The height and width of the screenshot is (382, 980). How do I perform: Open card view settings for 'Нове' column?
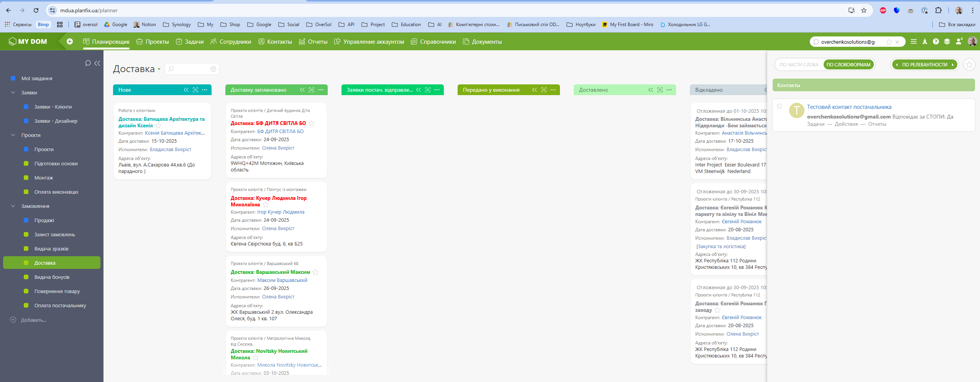click(195, 90)
